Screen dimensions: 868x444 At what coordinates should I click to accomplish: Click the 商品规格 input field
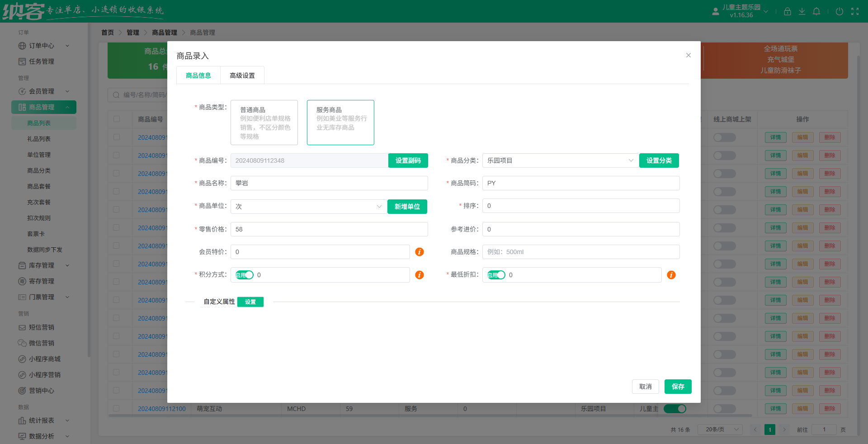click(581, 252)
